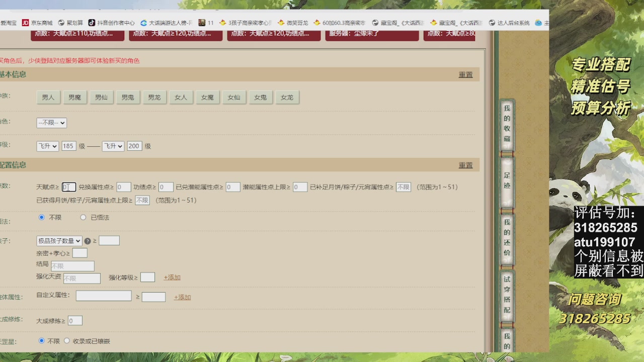Focus the 极品孩子数量 value input

(x=109, y=241)
